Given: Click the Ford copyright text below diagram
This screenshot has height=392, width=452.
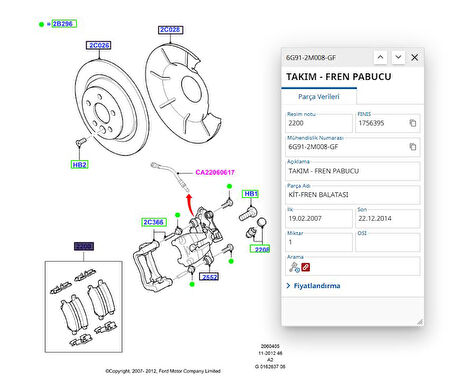Looking at the screenshot, I should click(163, 371).
